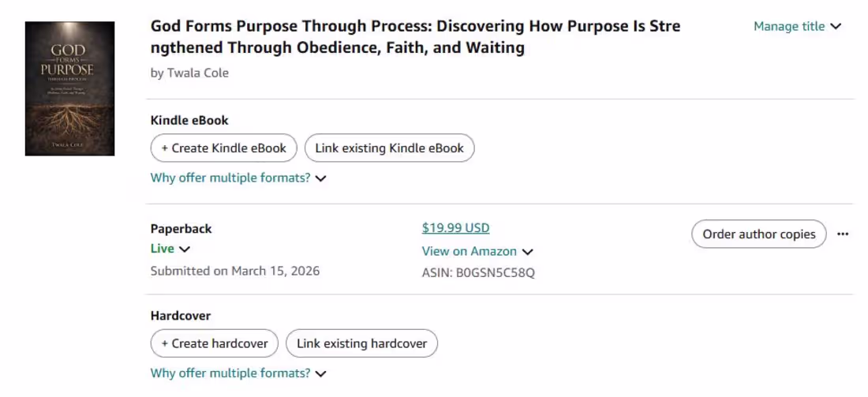
Task: Click Link existing Kindle eBook
Action: pyautogui.click(x=389, y=148)
